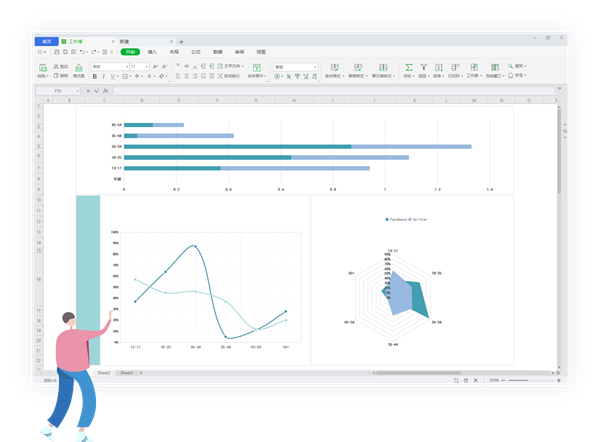Add a new document tab with plus

[181, 42]
